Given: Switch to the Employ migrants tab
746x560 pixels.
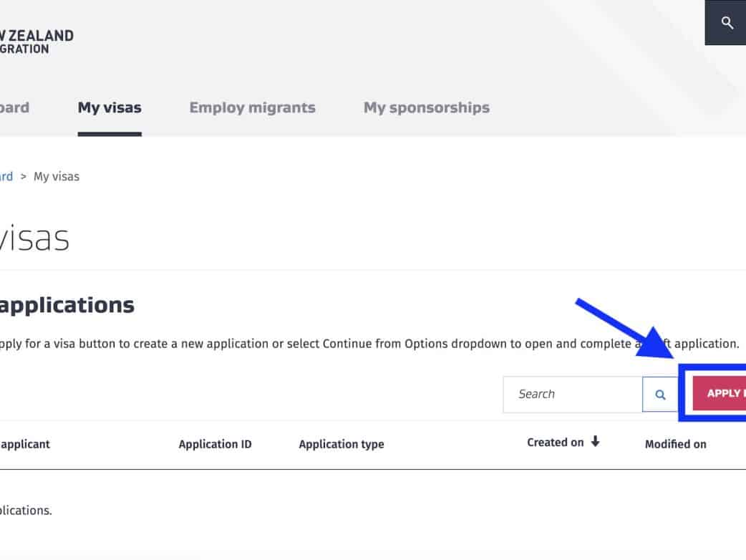Looking at the screenshot, I should [252, 107].
